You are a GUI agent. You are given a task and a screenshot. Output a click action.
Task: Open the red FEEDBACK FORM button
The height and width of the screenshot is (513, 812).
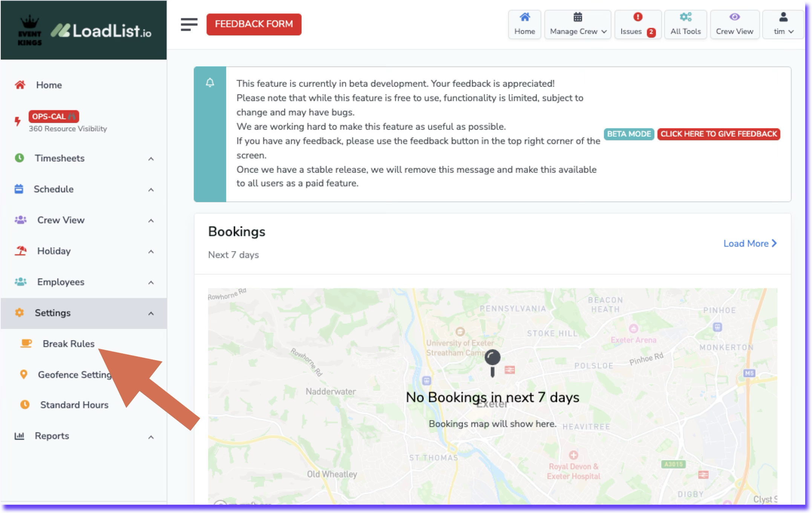click(254, 24)
